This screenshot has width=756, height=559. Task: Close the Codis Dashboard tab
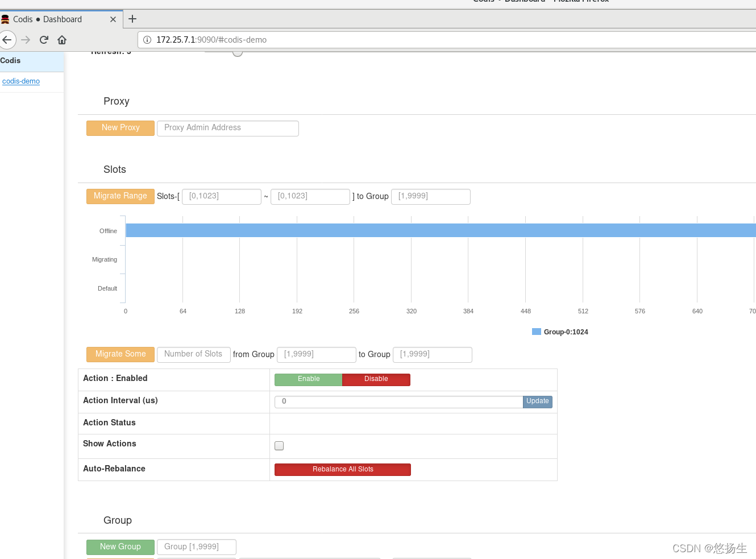click(x=113, y=19)
